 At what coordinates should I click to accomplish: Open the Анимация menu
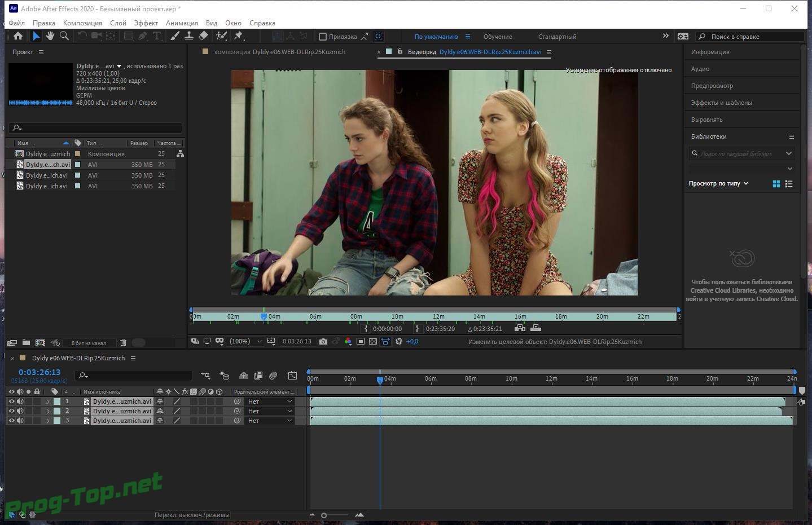tap(182, 23)
